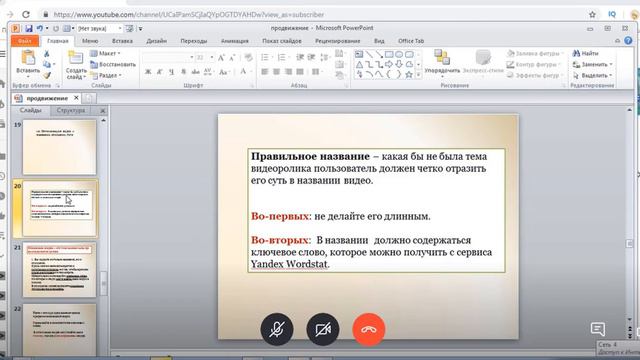The image size is (640, 360).
Task: Align text left
Action: [264, 72]
